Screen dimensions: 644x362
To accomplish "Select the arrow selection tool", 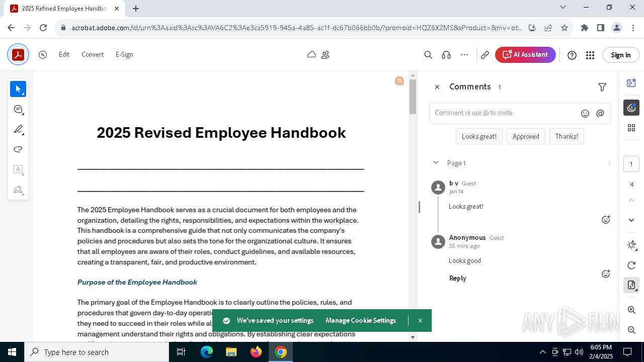I will [18, 89].
